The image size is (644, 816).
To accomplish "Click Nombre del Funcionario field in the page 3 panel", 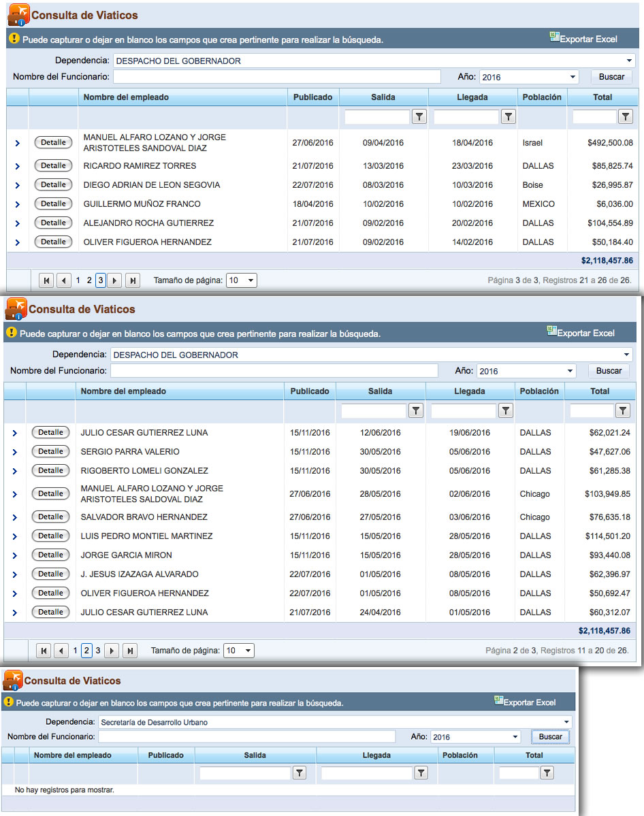I will point(277,76).
